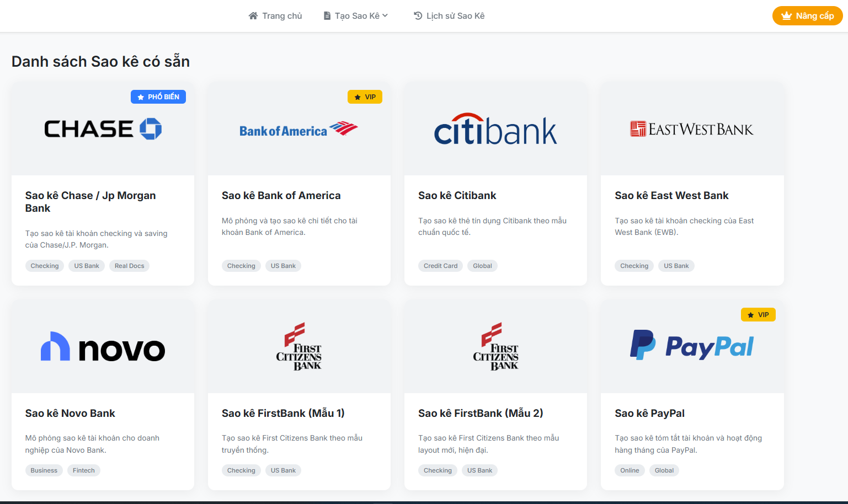Select the Real Docs tag on Chase
The width and height of the screenshot is (848, 504).
point(129,266)
